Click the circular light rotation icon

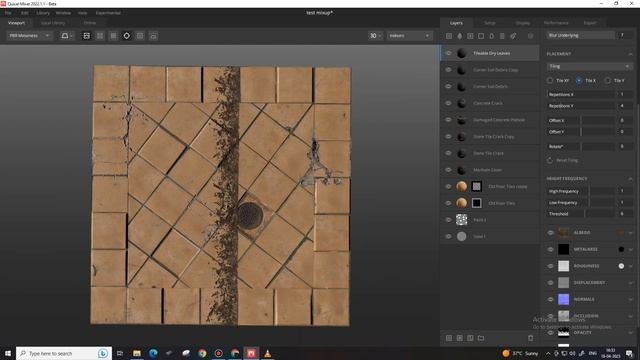pos(127,36)
